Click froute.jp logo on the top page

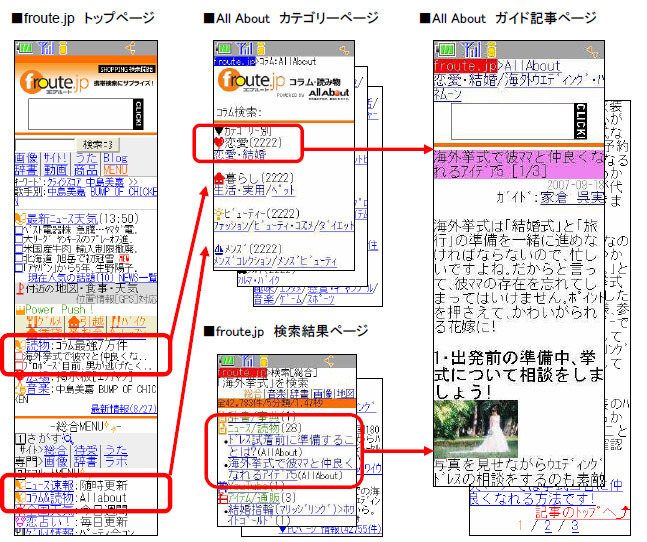[x=54, y=82]
